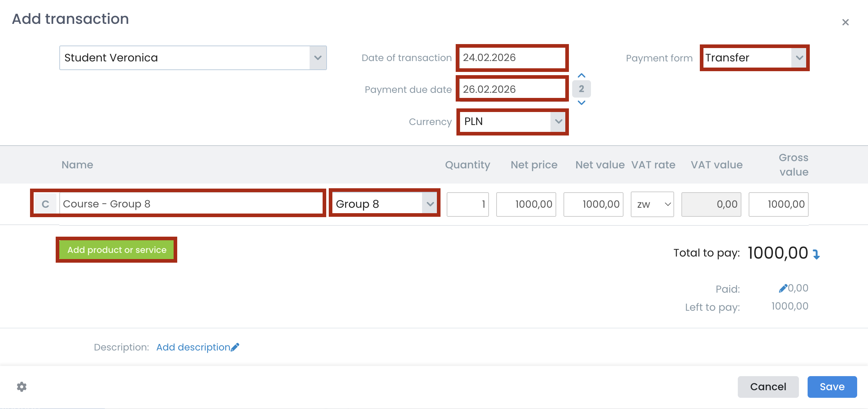Image resolution: width=868 pixels, height=409 pixels.
Task: Click Add product or service button
Action: (x=116, y=250)
